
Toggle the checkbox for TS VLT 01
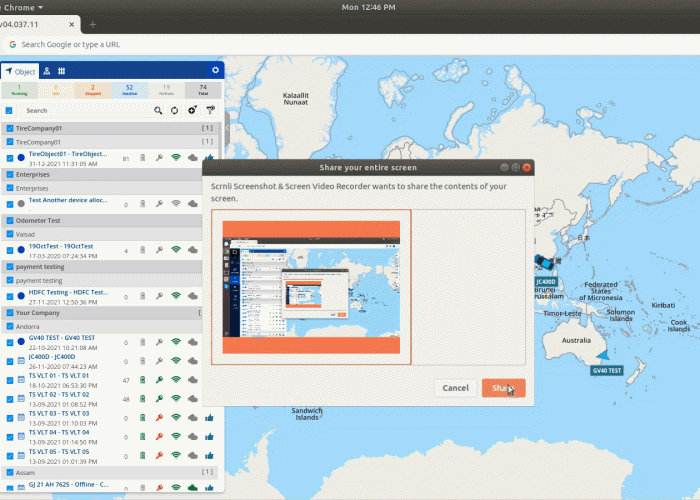point(9,380)
